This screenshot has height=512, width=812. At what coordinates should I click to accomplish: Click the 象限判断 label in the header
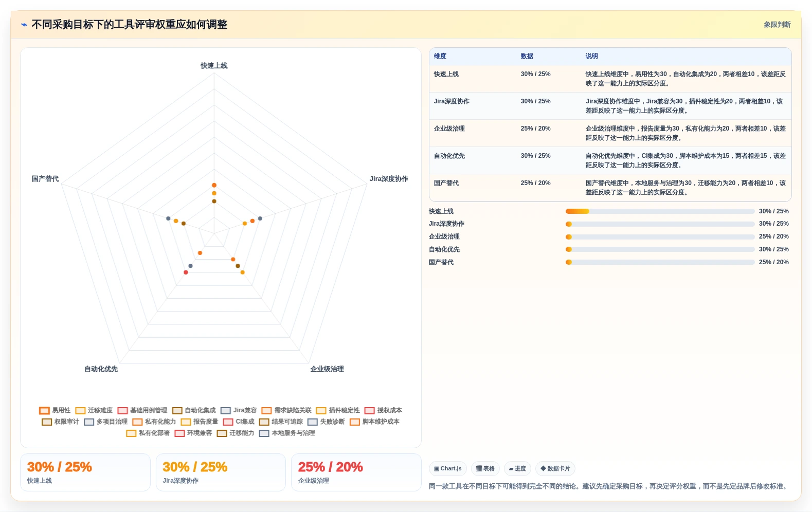coord(777,25)
